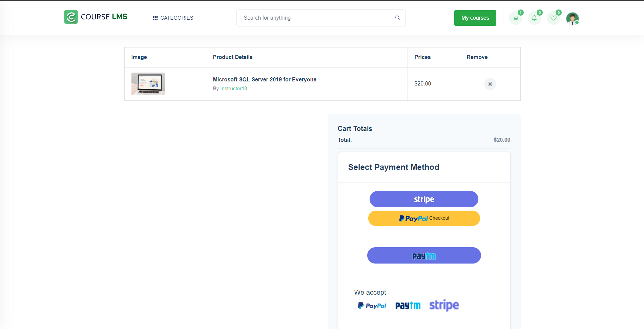View wishlist using the heart icon
Screen dimensions: 644x329
point(553,18)
